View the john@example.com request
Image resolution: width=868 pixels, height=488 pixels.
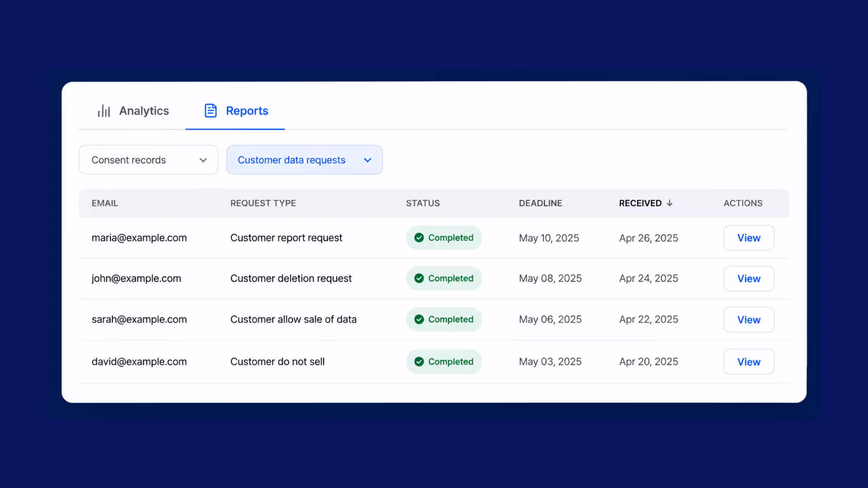[749, 278]
